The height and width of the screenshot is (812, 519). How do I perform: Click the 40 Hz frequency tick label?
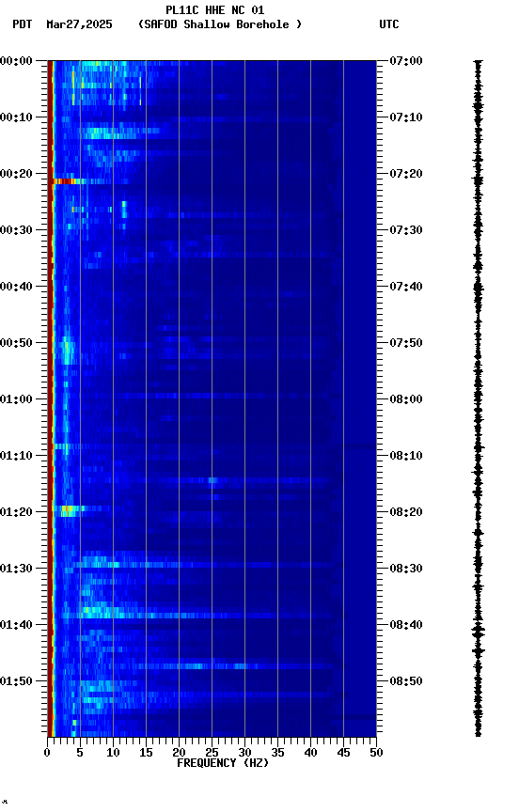pos(310,753)
